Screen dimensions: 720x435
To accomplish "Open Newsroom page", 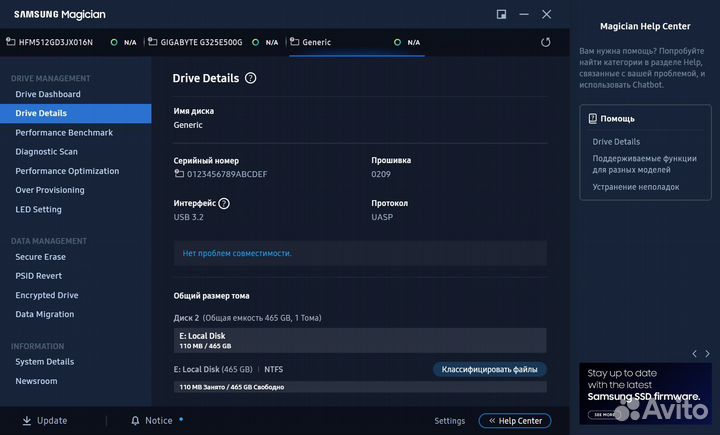I will pyautogui.click(x=36, y=381).
